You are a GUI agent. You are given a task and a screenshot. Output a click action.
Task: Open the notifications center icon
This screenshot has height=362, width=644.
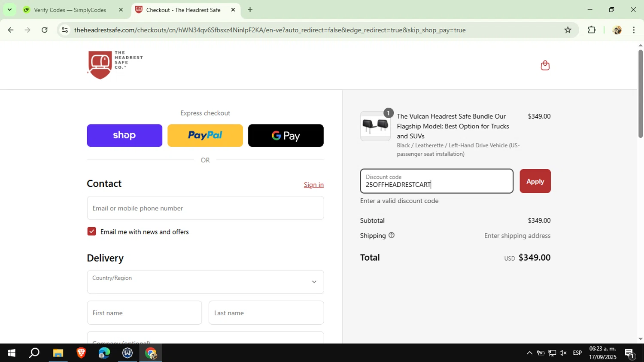pyautogui.click(x=630, y=353)
